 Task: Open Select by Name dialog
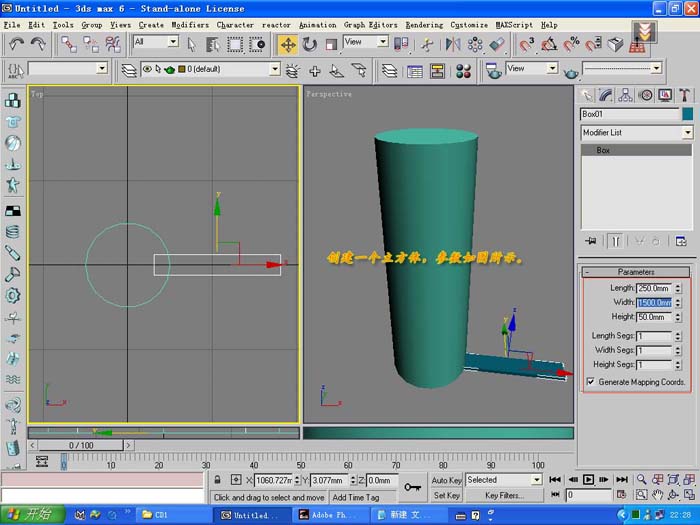point(213,45)
